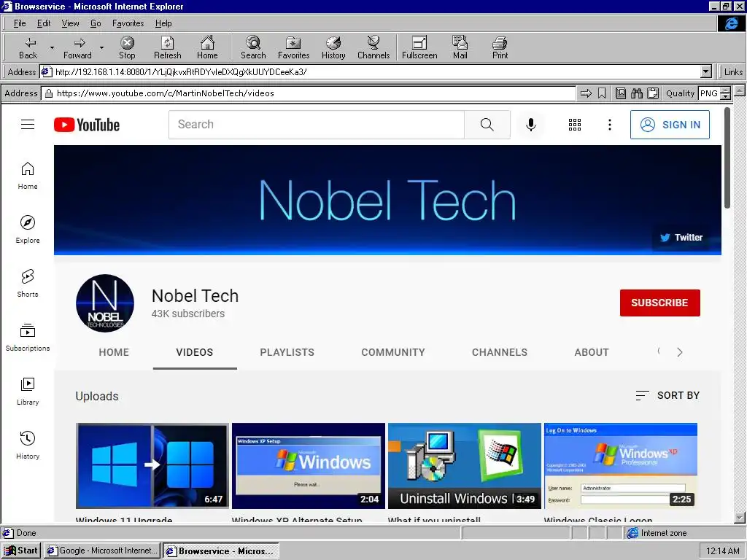
Task: Open History in YouTube sidebar
Action: 28,446
